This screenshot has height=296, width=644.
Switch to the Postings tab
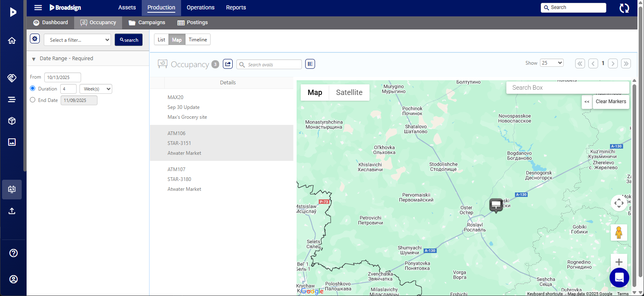pos(193,23)
